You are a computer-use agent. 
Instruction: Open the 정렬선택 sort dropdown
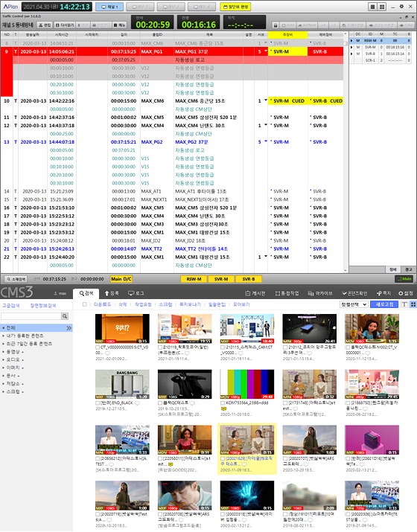(354, 304)
